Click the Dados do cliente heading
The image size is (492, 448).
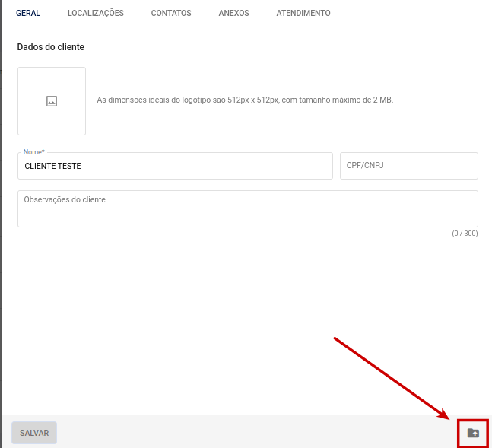50,47
